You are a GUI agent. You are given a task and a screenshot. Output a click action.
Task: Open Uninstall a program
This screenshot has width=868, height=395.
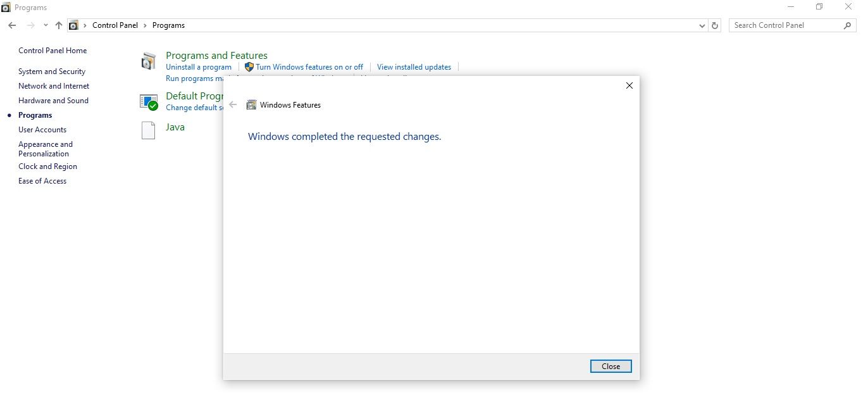[x=199, y=66]
